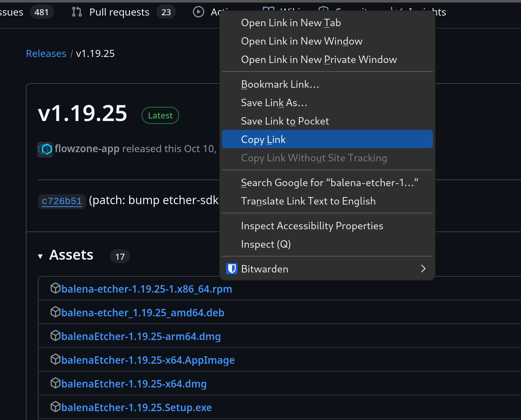This screenshot has width=521, height=420.
Task: Select Save Link As… entry
Action: click(327, 103)
